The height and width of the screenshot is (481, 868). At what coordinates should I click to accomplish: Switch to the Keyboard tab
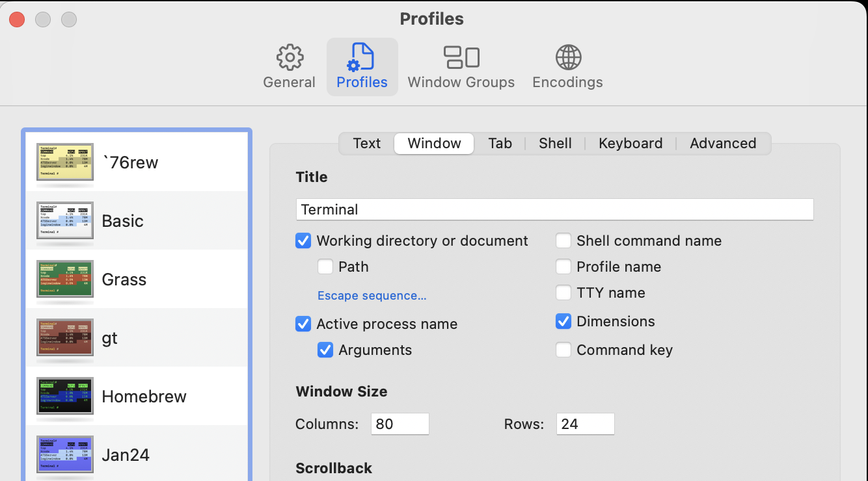pyautogui.click(x=631, y=144)
